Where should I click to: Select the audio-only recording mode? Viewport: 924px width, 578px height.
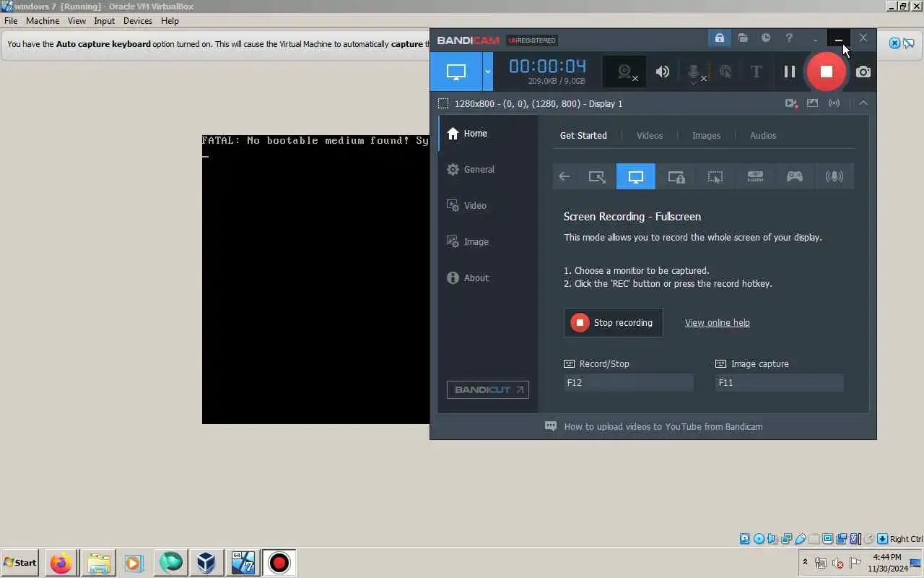coord(834,176)
